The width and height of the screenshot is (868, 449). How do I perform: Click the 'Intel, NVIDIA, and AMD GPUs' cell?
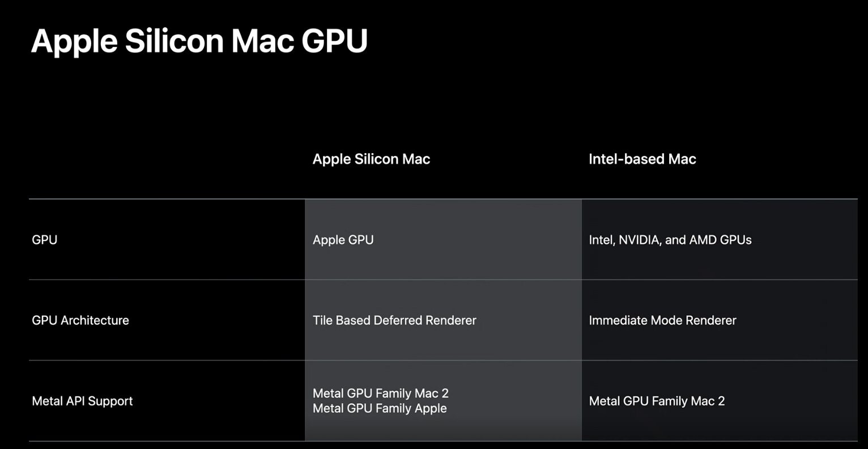670,240
